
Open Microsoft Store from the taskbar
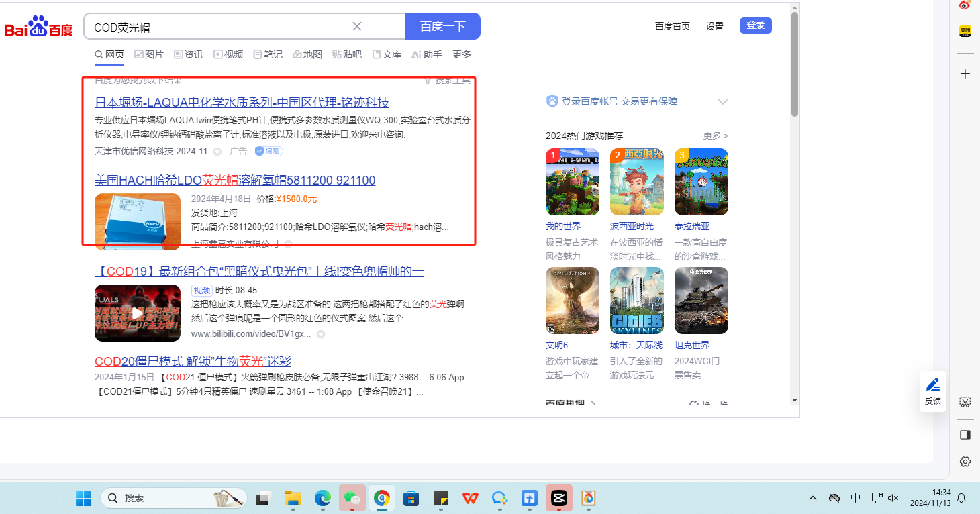click(x=411, y=498)
